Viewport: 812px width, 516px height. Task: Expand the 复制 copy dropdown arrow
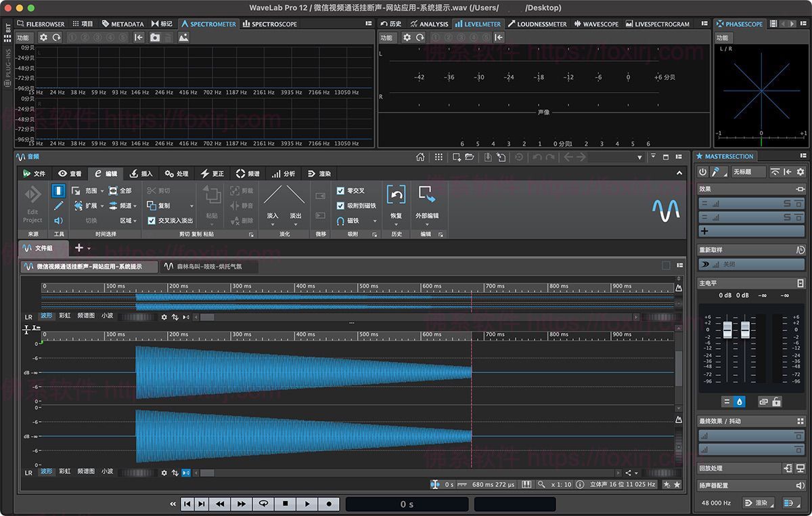click(x=191, y=207)
